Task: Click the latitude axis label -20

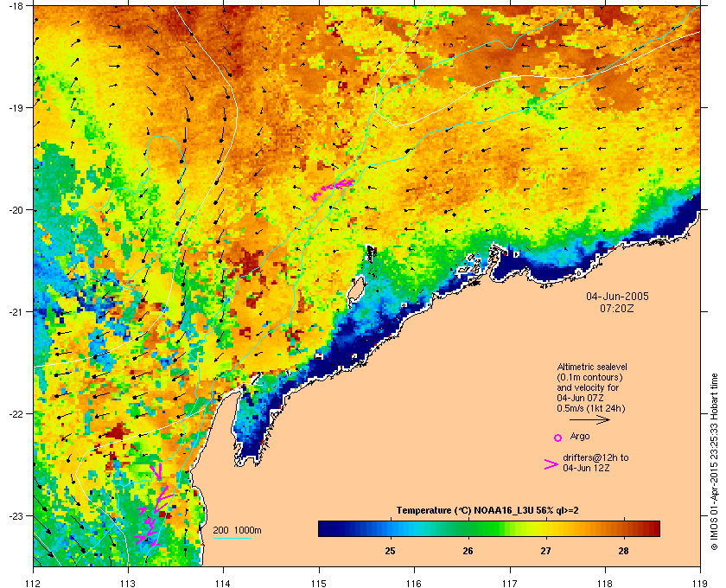Action: [x=16, y=209]
